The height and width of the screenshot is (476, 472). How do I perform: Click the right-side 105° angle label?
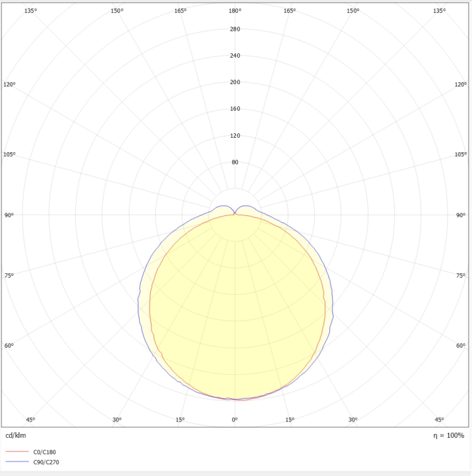click(x=461, y=154)
